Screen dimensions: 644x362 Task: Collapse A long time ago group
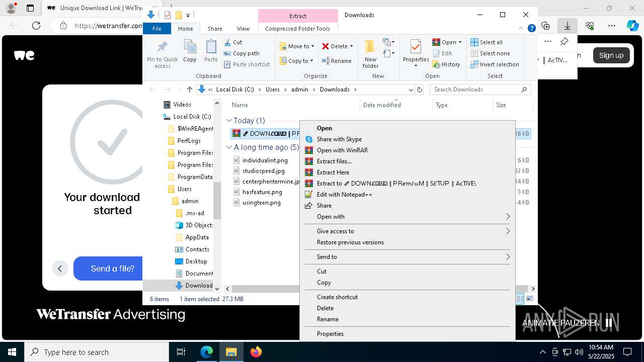click(229, 147)
